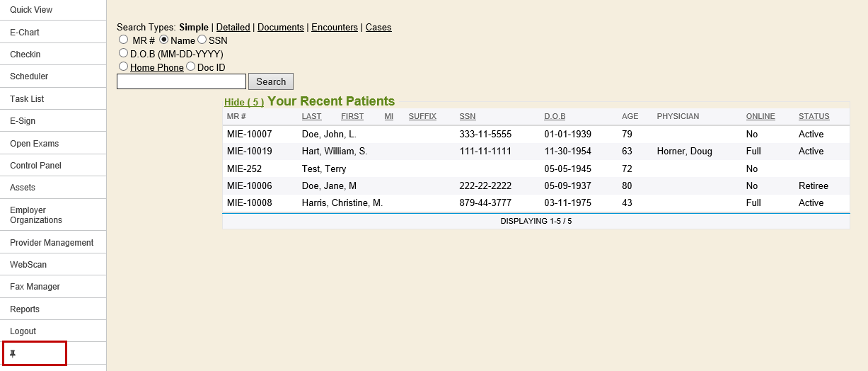Select the Home Phone radio button
This screenshot has height=371, width=868.
(124, 67)
